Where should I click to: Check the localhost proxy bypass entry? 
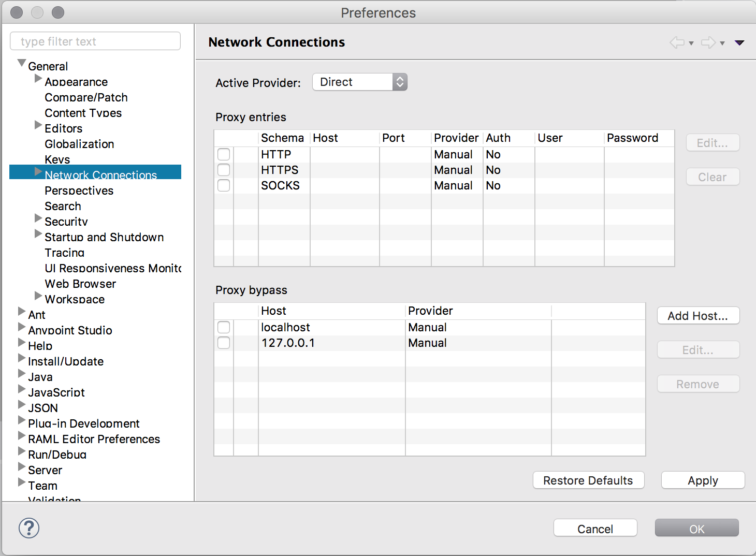tap(223, 327)
